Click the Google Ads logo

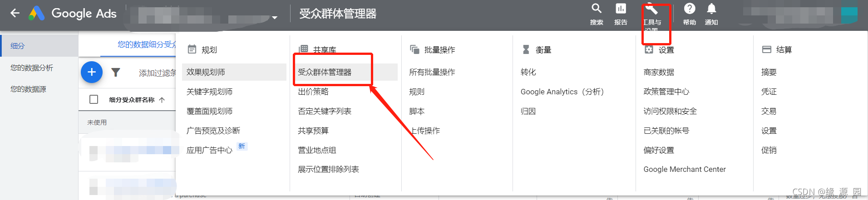(73, 14)
